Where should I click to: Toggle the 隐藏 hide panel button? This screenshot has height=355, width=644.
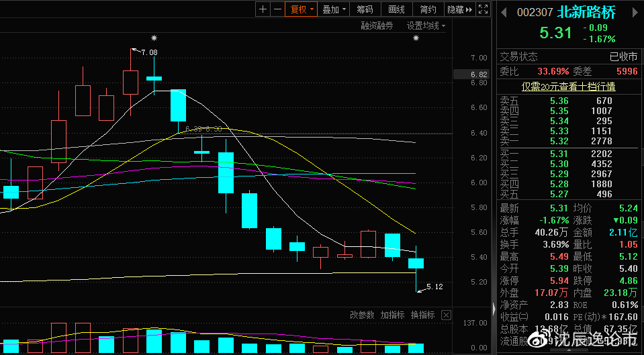point(459,9)
